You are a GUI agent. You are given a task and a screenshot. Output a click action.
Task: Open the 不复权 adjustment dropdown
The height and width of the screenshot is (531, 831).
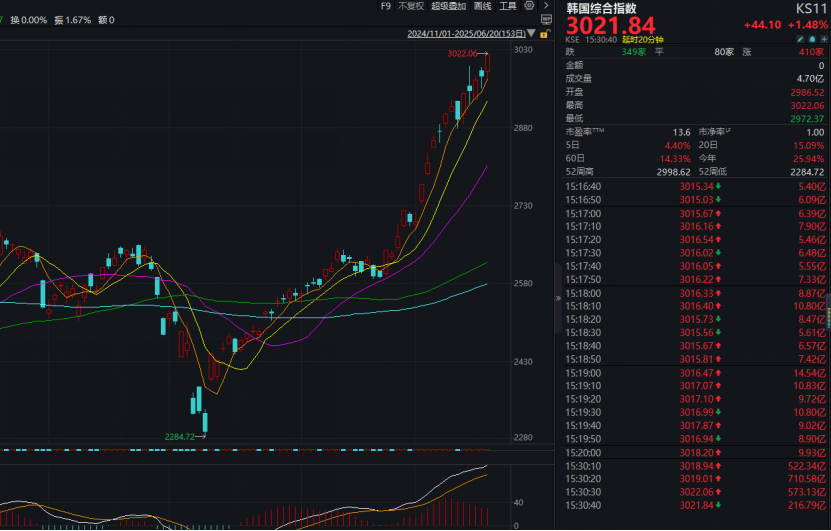(x=410, y=6)
